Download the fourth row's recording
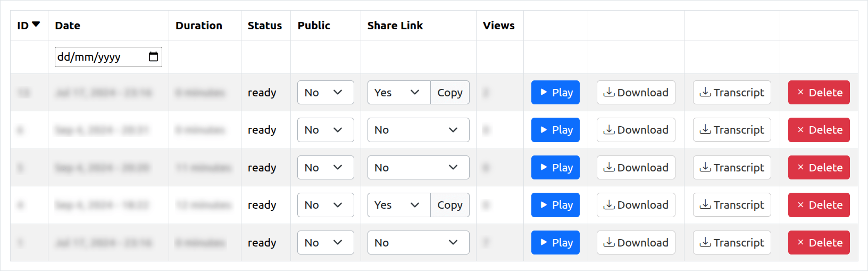The image size is (868, 271). click(636, 205)
